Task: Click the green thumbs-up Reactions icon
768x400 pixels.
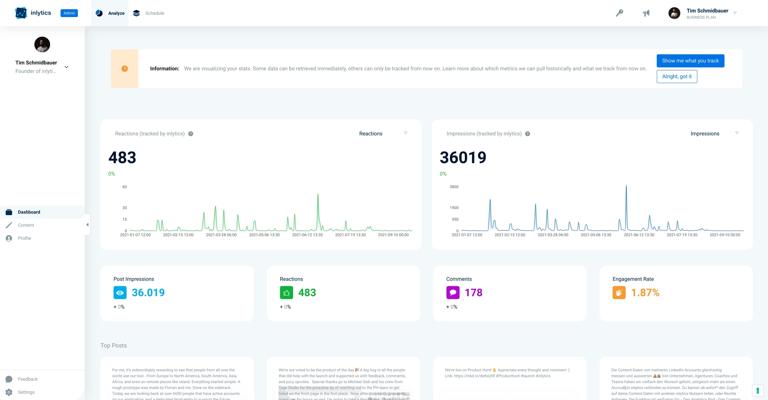Action: [x=287, y=293]
